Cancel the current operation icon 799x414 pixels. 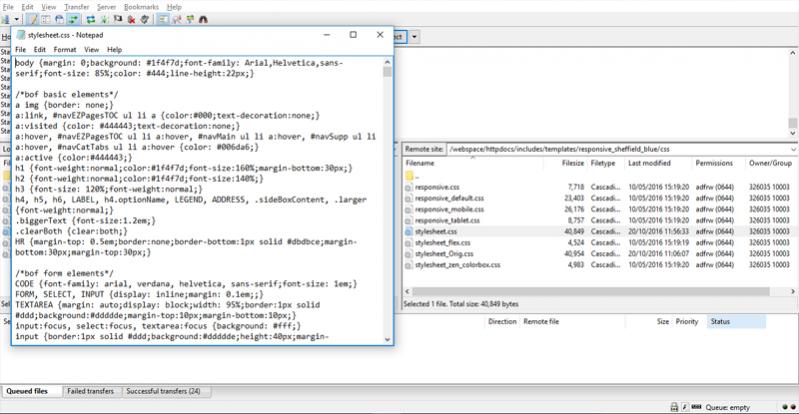(x=118, y=19)
